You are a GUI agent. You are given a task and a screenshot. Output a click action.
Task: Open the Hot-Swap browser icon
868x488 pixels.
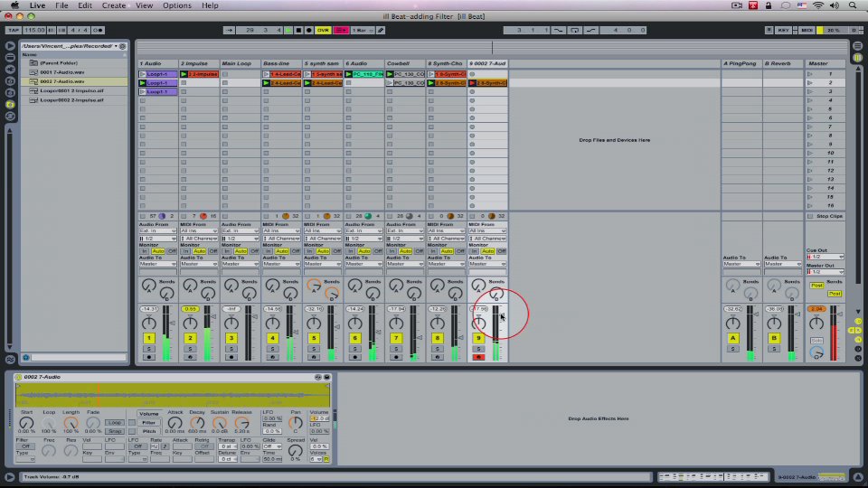(x=10, y=116)
